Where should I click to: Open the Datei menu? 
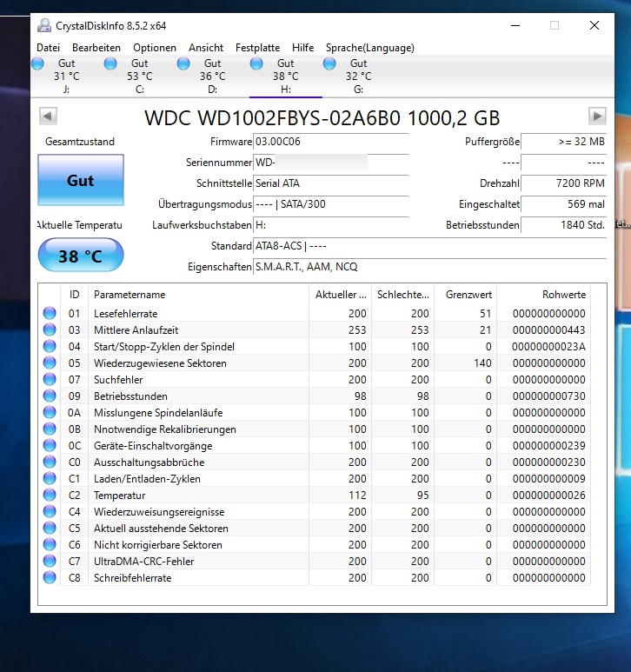(x=48, y=48)
